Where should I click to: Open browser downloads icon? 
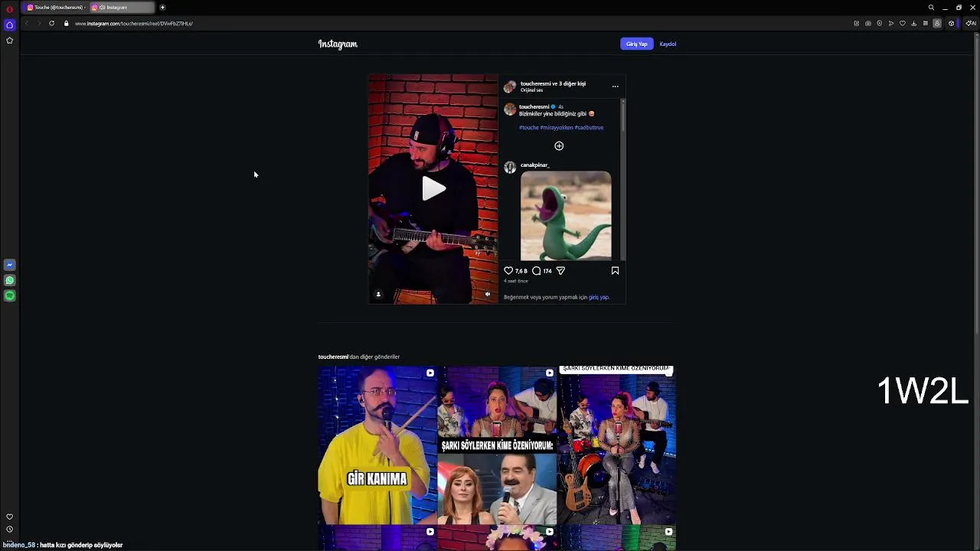pyautogui.click(x=913, y=24)
